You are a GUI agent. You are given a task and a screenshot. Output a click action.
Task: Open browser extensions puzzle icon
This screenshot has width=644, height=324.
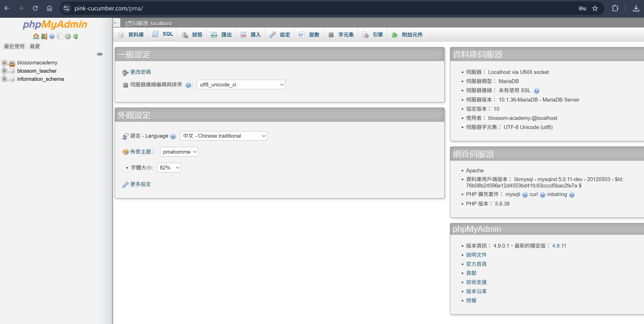(x=615, y=8)
